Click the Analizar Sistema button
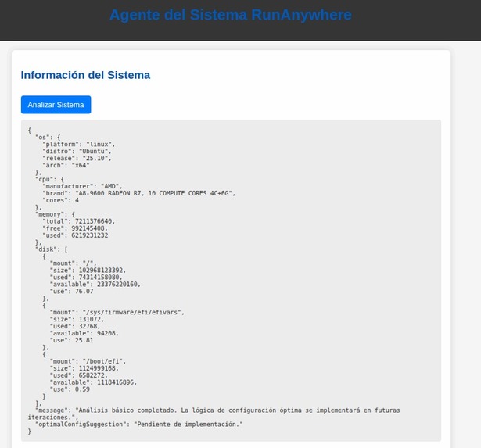 click(x=56, y=105)
